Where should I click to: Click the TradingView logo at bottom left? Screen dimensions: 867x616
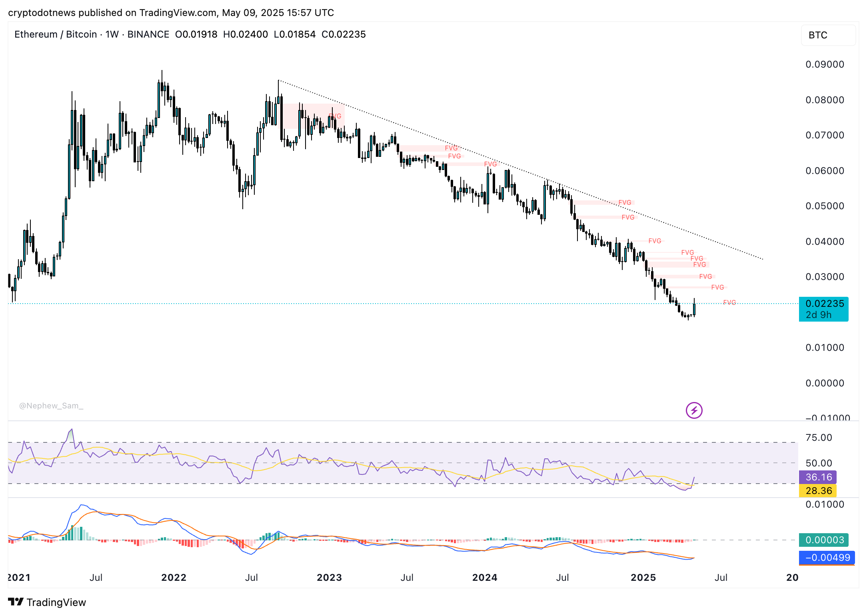click(47, 602)
